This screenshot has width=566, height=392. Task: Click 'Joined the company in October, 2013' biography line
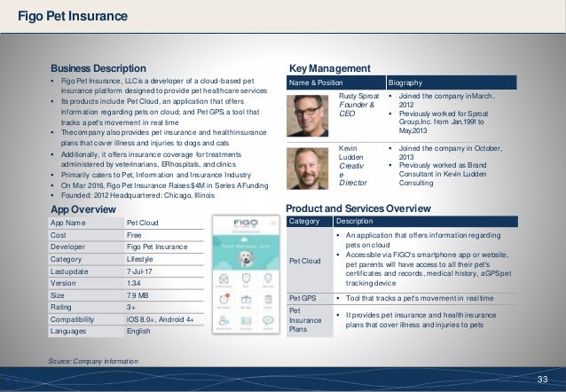(451, 153)
